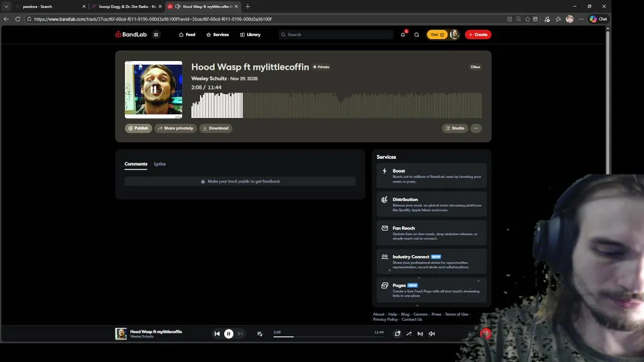The width and height of the screenshot is (644, 362).
Task: Toggle repeat in player bar
Action: pos(397,333)
